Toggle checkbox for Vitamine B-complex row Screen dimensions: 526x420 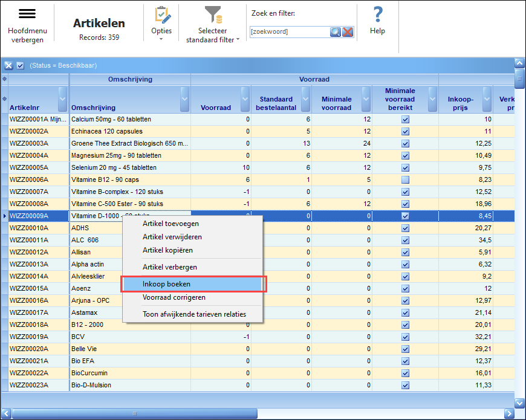[x=405, y=192]
